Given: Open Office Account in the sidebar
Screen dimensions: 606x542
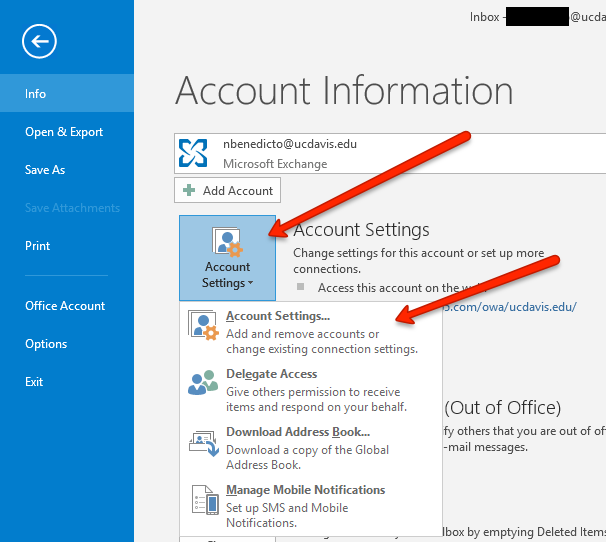Looking at the screenshot, I should click(65, 306).
